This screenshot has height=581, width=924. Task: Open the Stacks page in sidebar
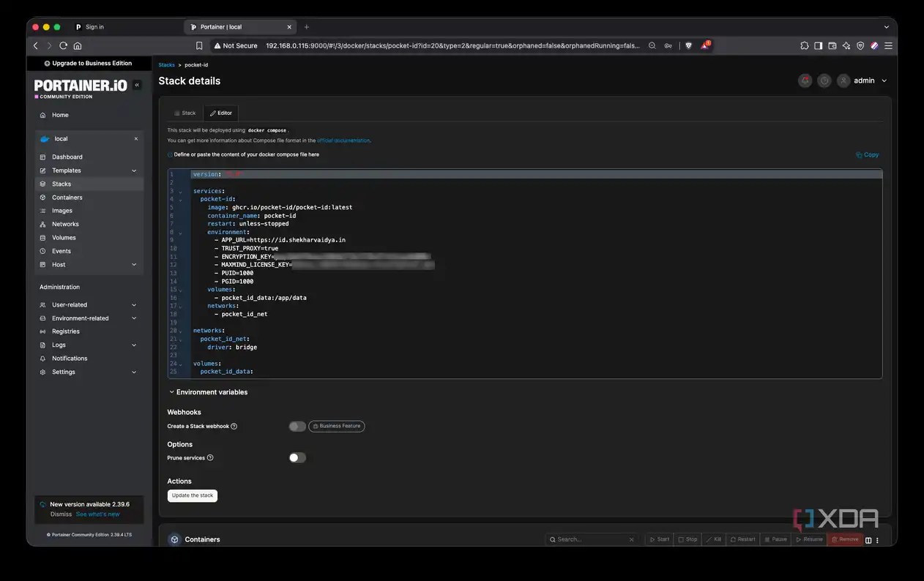pyautogui.click(x=62, y=184)
